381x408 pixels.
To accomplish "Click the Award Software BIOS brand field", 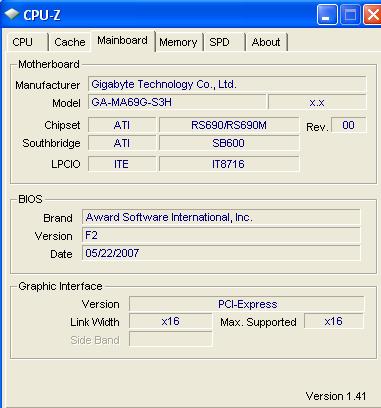I will click(221, 217).
